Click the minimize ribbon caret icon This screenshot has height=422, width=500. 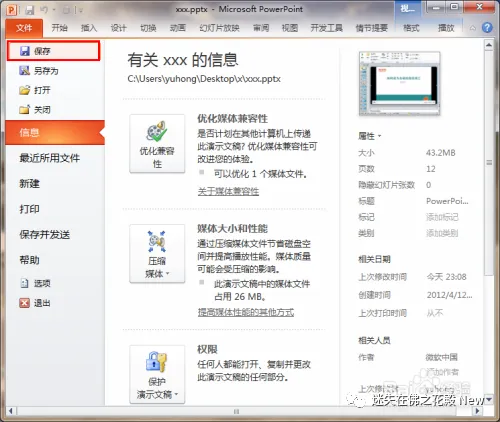point(473,28)
